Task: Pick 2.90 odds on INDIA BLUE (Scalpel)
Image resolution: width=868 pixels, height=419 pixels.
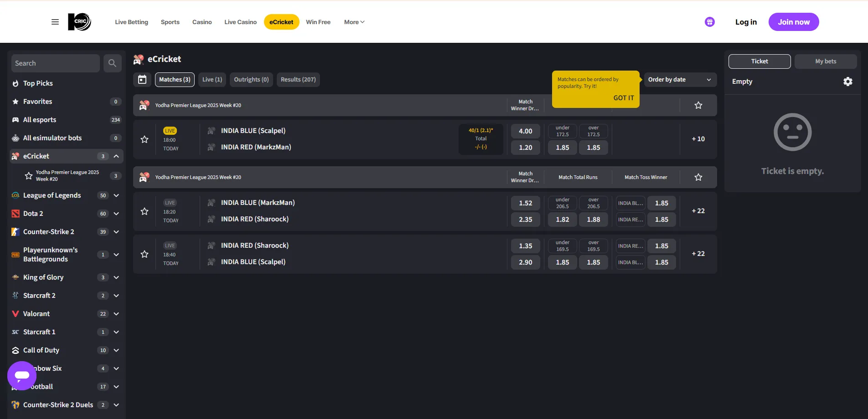Action: point(526,262)
